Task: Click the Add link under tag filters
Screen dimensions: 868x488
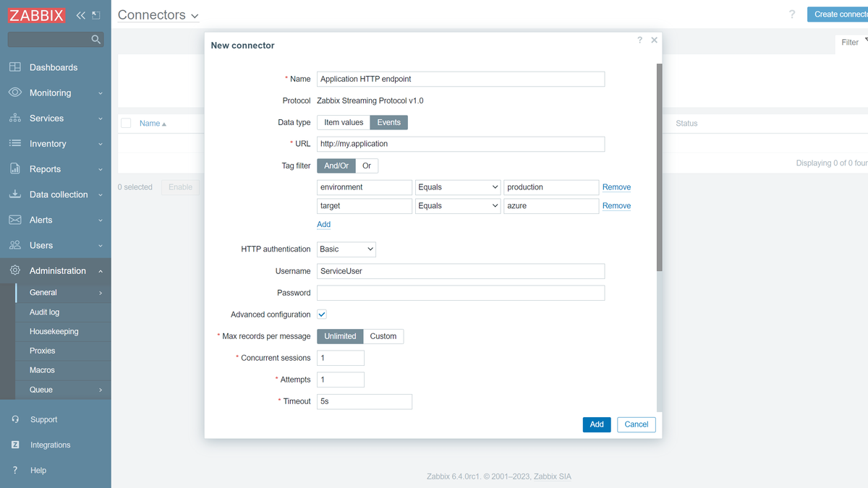Action: (x=324, y=225)
